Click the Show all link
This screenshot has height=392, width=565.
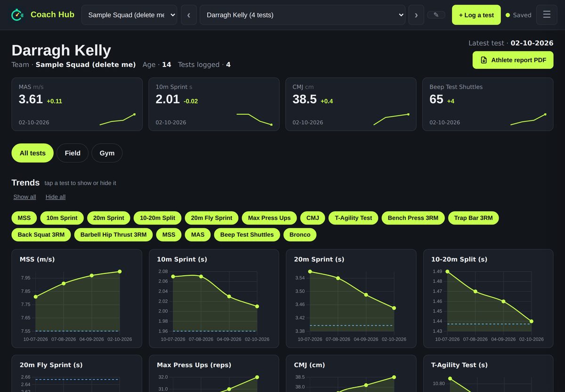point(24,197)
